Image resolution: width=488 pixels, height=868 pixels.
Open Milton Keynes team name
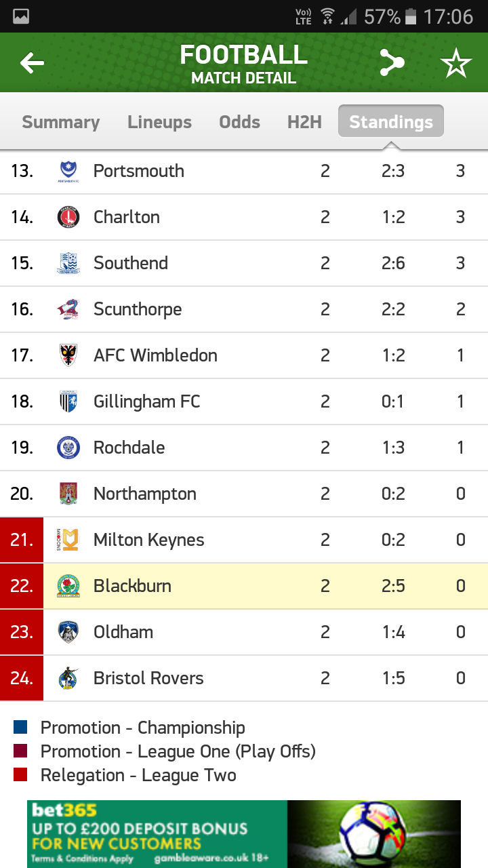pos(149,540)
